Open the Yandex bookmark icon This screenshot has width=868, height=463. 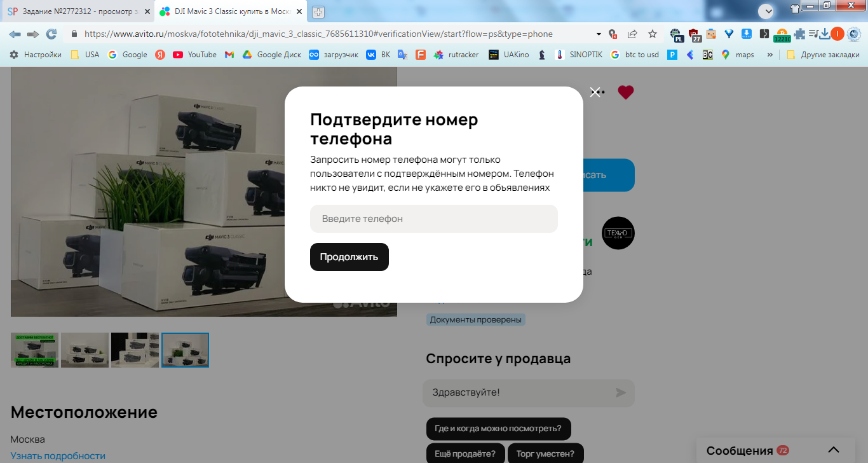tap(160, 55)
